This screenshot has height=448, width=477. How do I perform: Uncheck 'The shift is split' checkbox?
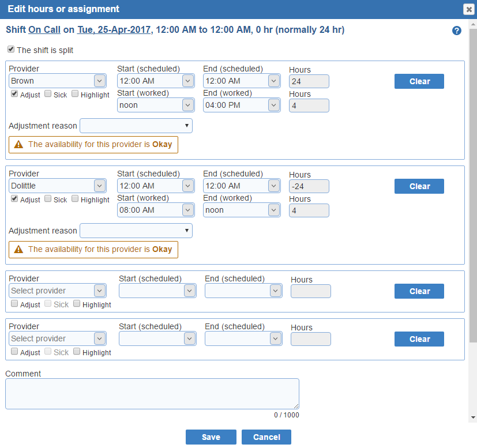pos(11,49)
